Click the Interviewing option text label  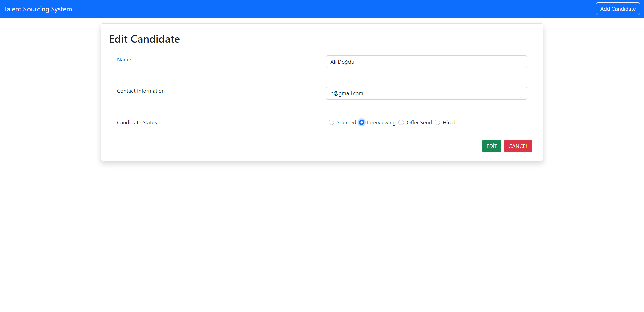[381, 122]
